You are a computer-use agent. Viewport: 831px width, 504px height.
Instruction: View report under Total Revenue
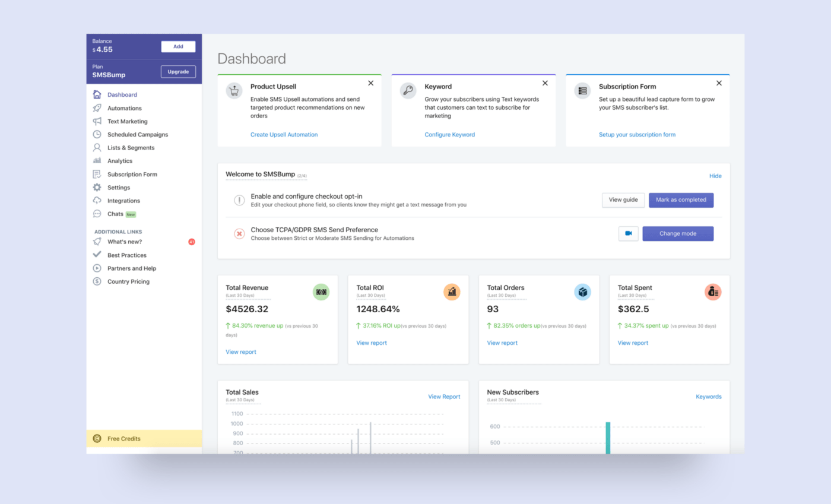point(241,352)
